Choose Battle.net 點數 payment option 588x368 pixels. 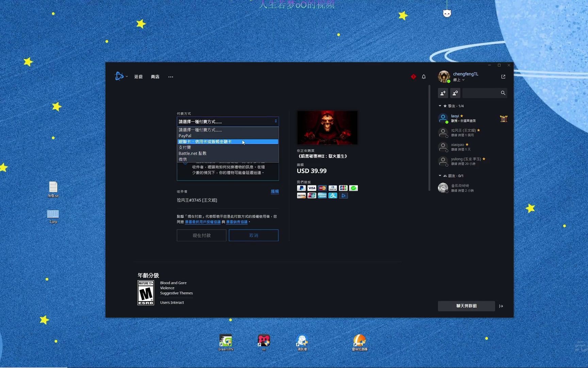228,153
